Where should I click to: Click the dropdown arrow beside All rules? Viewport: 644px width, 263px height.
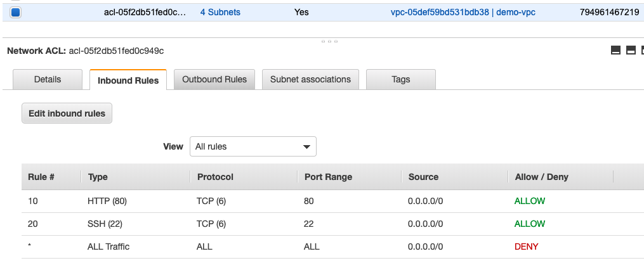click(307, 146)
